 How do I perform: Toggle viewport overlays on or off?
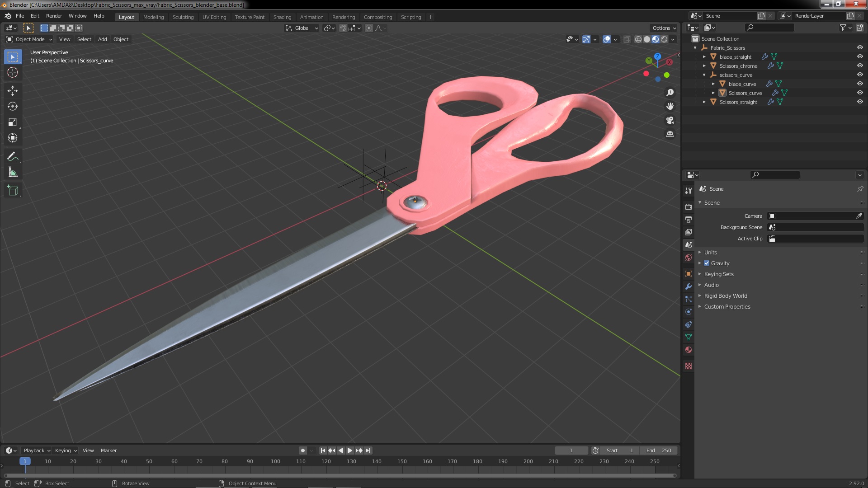click(607, 39)
